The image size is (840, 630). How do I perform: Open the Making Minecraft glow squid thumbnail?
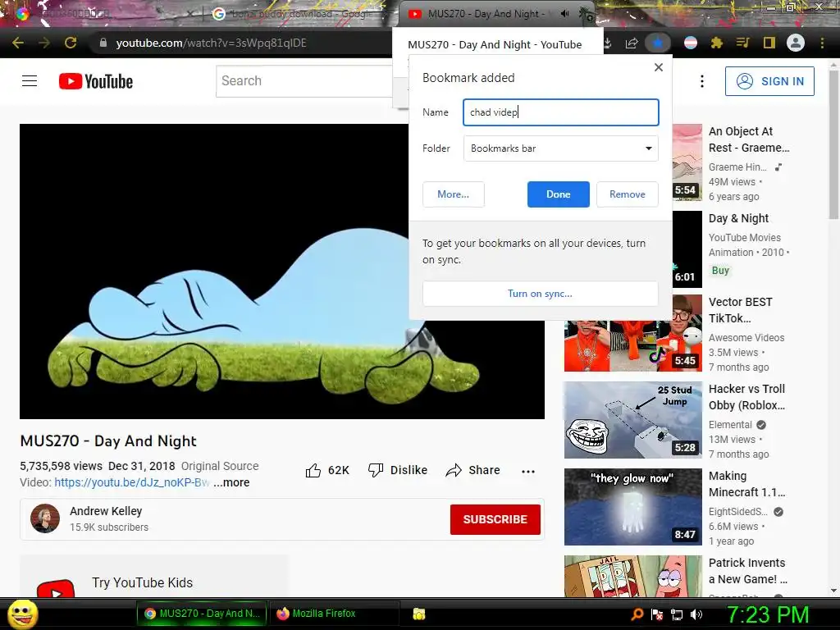(x=632, y=507)
